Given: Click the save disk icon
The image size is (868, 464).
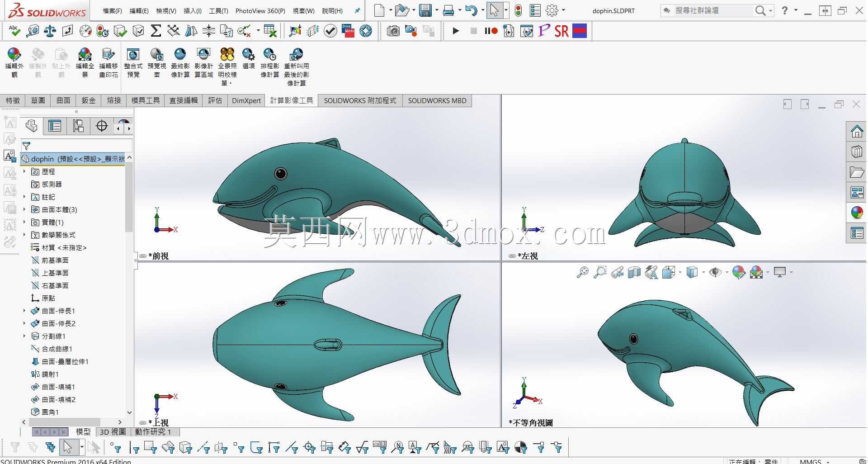Looking at the screenshot, I should coord(425,10).
